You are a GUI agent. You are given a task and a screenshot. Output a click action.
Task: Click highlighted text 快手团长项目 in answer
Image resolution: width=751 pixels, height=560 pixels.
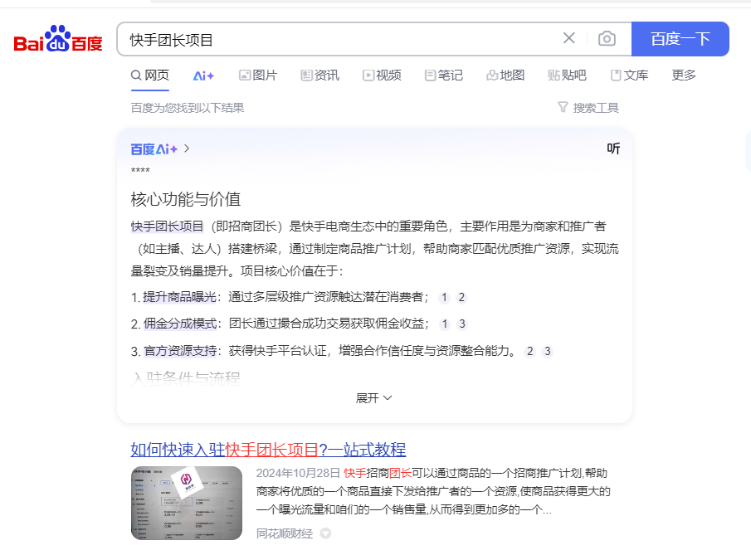tap(167, 226)
